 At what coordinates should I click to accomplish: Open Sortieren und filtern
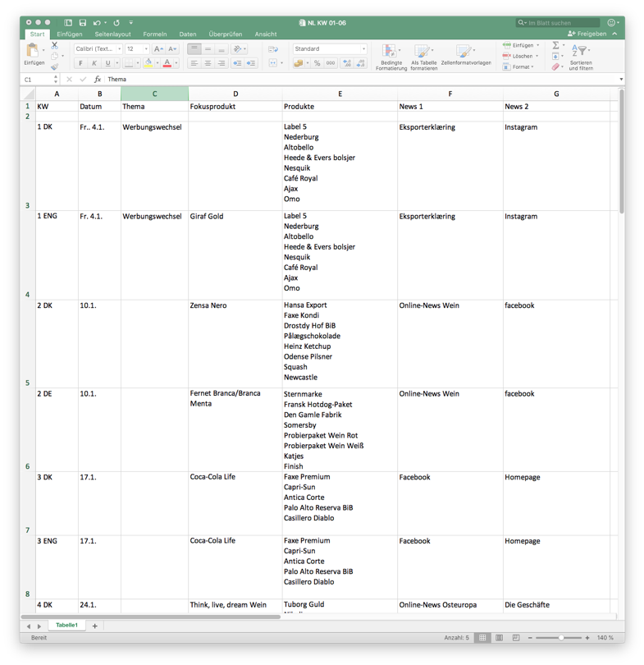click(581, 57)
